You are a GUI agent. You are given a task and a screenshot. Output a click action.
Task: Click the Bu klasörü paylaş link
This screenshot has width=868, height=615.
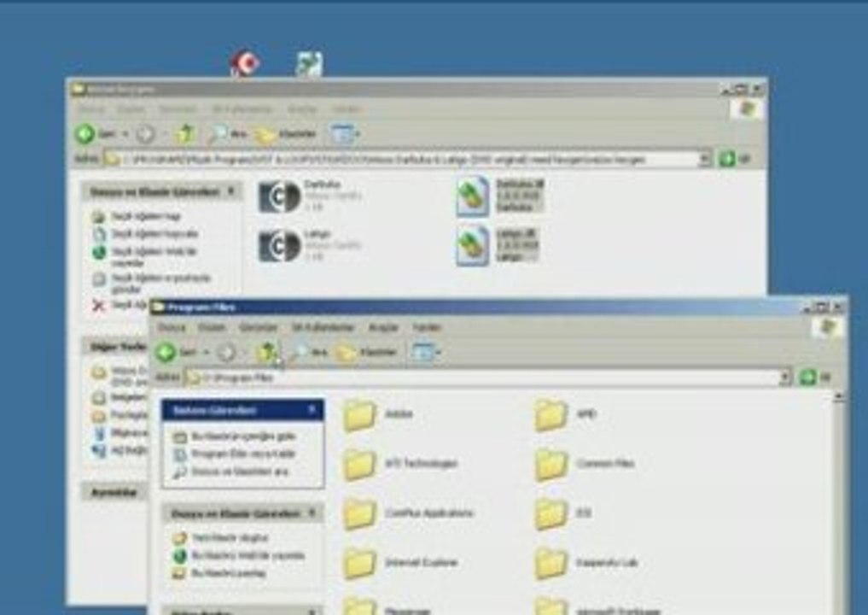tap(228, 573)
